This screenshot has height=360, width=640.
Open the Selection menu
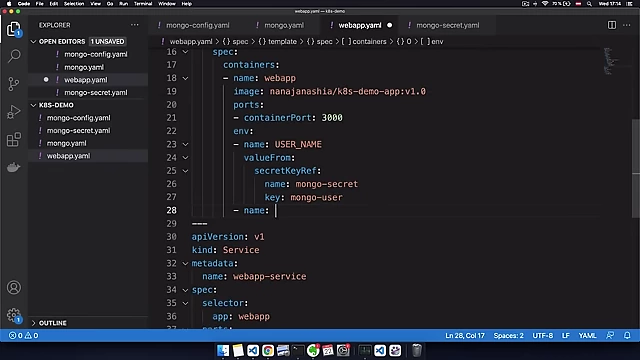click(x=74, y=4)
